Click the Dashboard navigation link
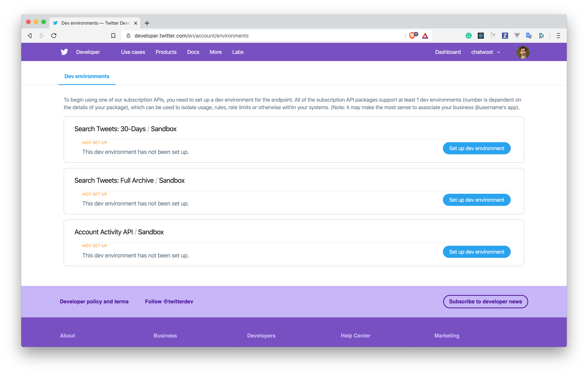588x375 pixels. [448, 52]
